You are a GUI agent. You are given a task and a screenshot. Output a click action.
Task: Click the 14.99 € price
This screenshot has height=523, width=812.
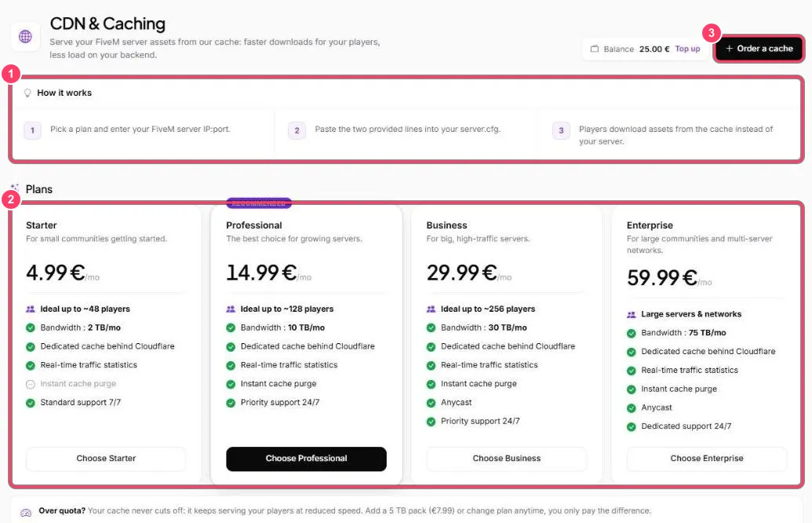tap(261, 272)
